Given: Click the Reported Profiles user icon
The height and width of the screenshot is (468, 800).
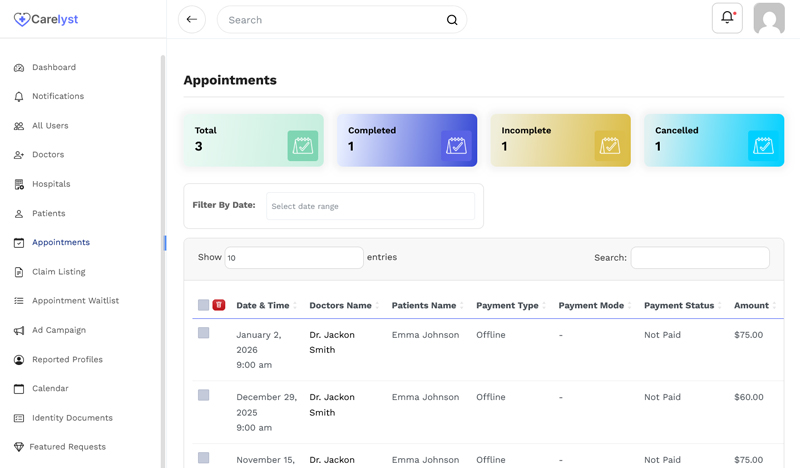Looking at the screenshot, I should point(19,360).
